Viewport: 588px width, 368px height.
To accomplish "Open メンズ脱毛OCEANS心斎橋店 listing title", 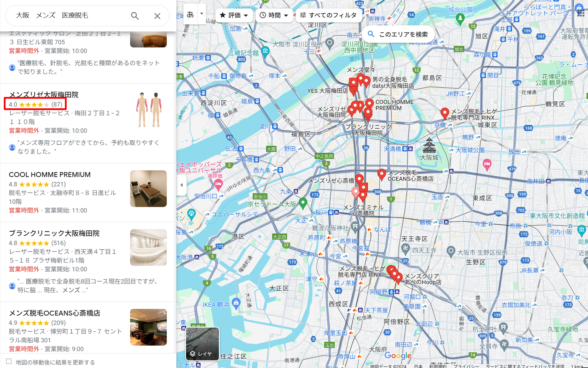I will click(54, 313).
